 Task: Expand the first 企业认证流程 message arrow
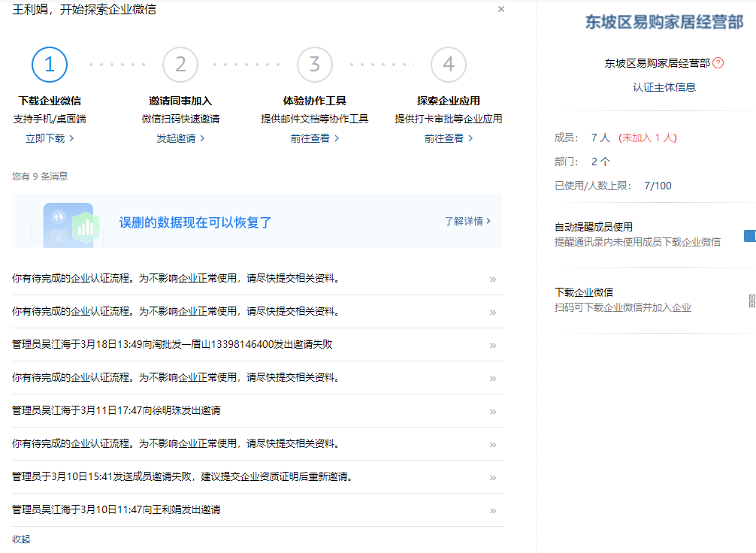(493, 280)
